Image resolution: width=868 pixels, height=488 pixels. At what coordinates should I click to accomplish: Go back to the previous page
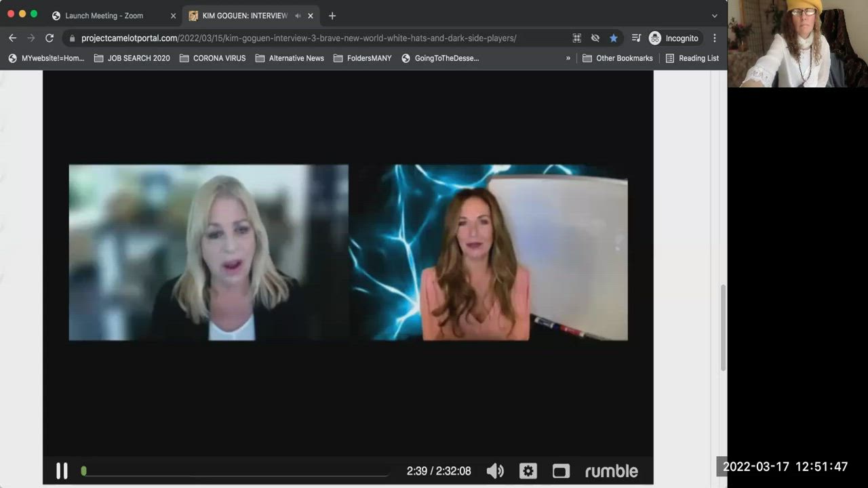(12, 38)
